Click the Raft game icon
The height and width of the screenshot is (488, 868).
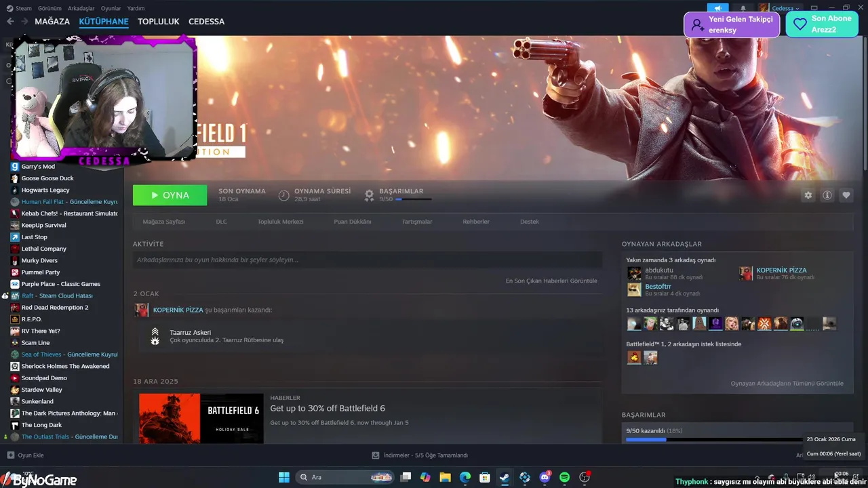click(x=15, y=296)
